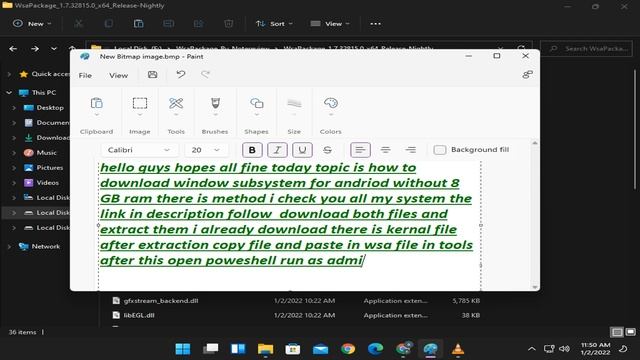Open recent locations chevron in File Explorer
640x360 pixels.
(54, 49)
